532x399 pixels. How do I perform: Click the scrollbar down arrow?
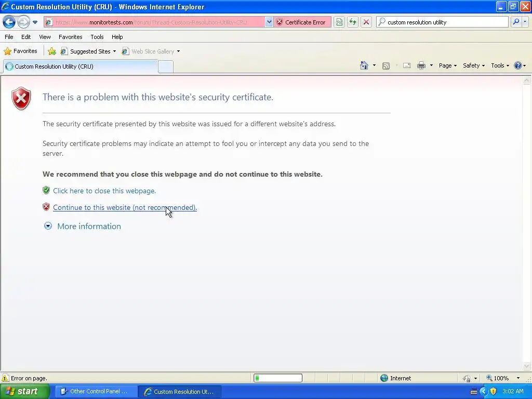tap(527, 366)
